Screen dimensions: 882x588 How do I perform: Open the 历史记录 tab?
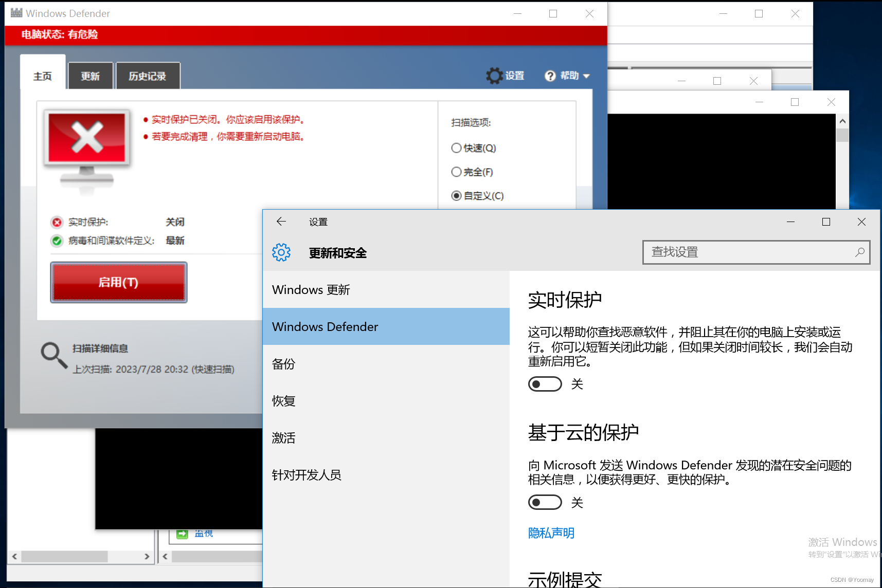[148, 76]
